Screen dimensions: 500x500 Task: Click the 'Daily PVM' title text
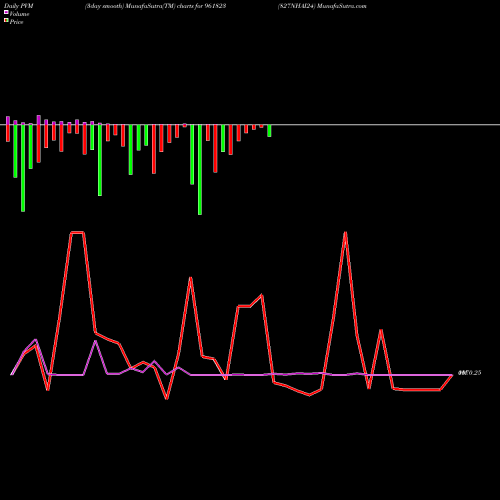coord(19,6)
